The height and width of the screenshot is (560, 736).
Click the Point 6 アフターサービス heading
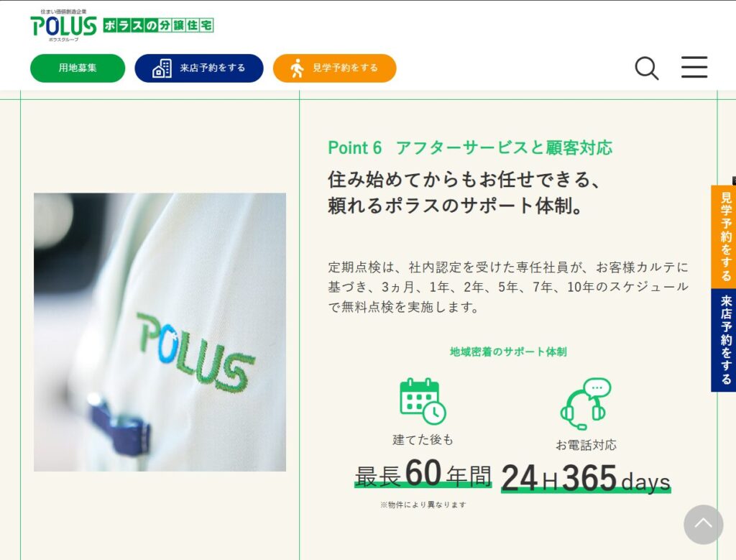[470, 147]
